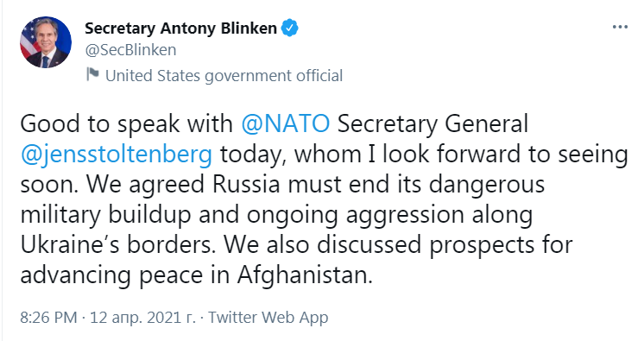Open the Secretary Antony Blinken display name
This screenshot has height=341, width=644.
[180, 28]
